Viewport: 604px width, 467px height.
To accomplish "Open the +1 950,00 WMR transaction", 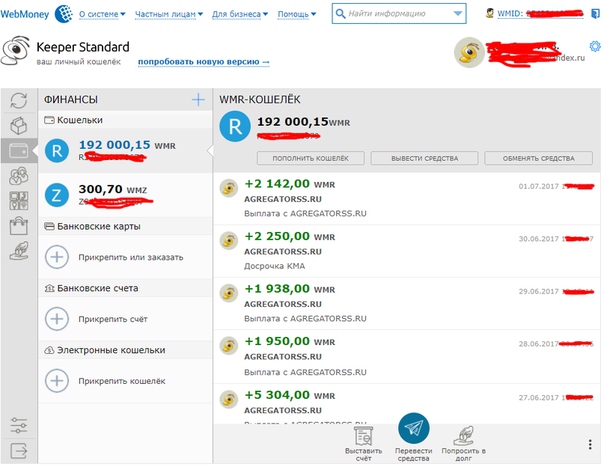I will 407,357.
